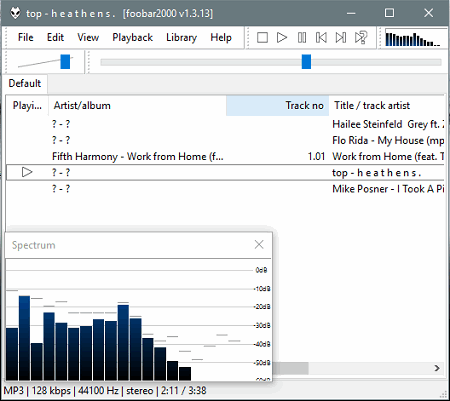The width and height of the screenshot is (450, 401).
Task: Open the Edit menu
Action: (55, 37)
